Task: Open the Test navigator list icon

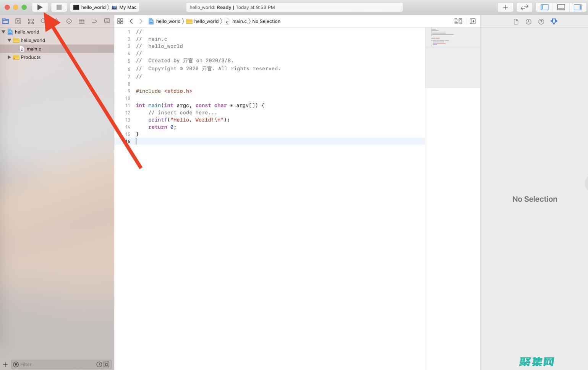Action: pos(82,21)
